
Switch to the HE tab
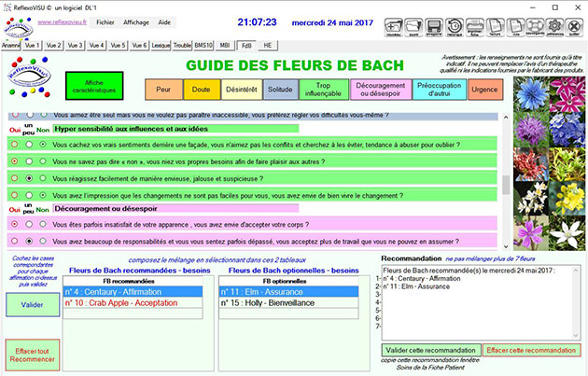[268, 46]
